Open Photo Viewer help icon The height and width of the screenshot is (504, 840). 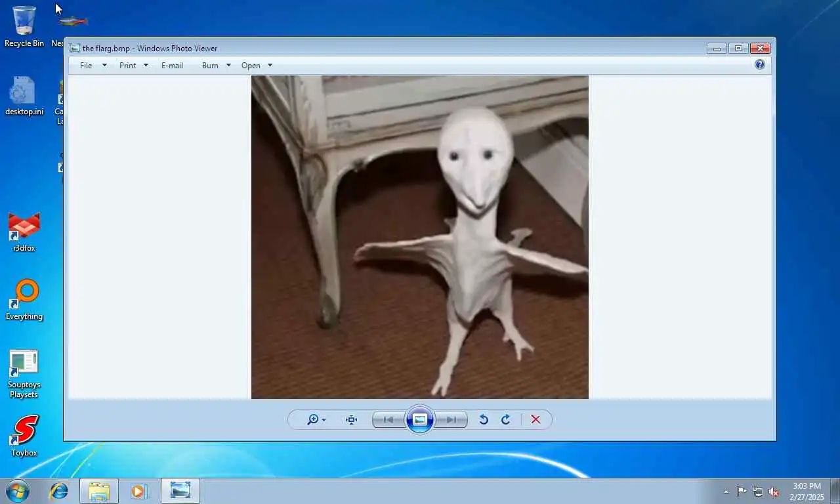coord(760,64)
